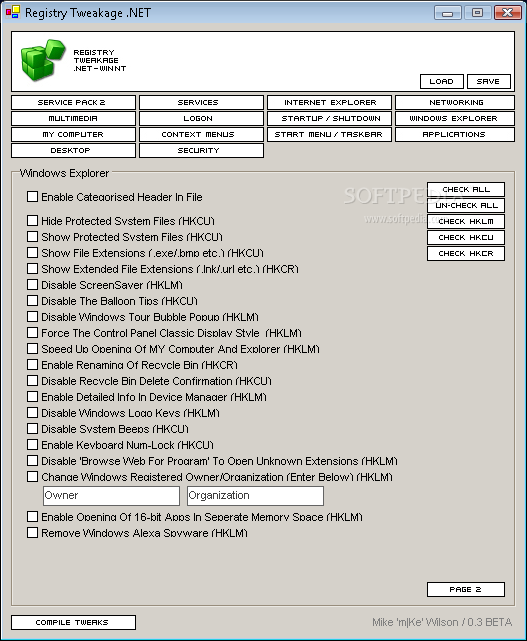
Task: Toggle Disable Windows Tour Bubble Popup
Action: point(32,316)
